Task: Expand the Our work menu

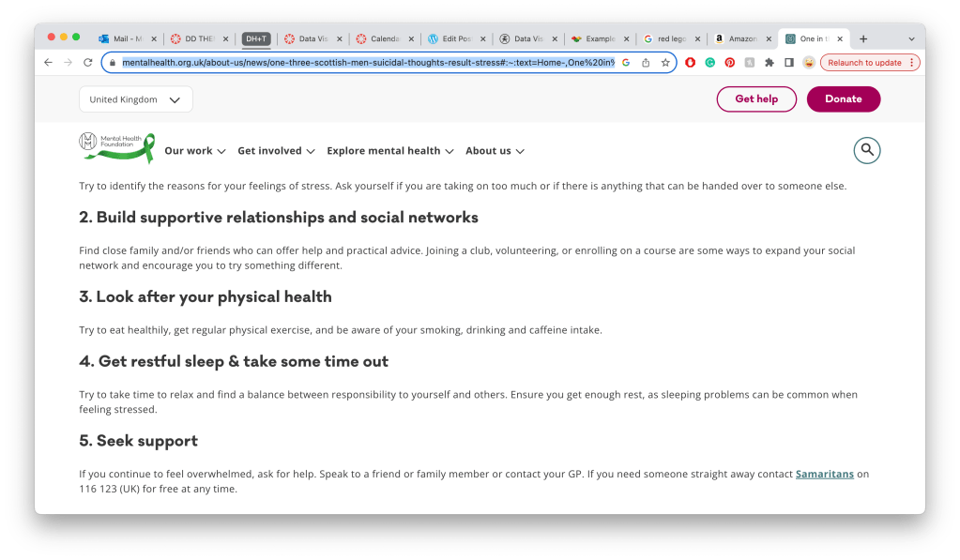Action: click(194, 151)
